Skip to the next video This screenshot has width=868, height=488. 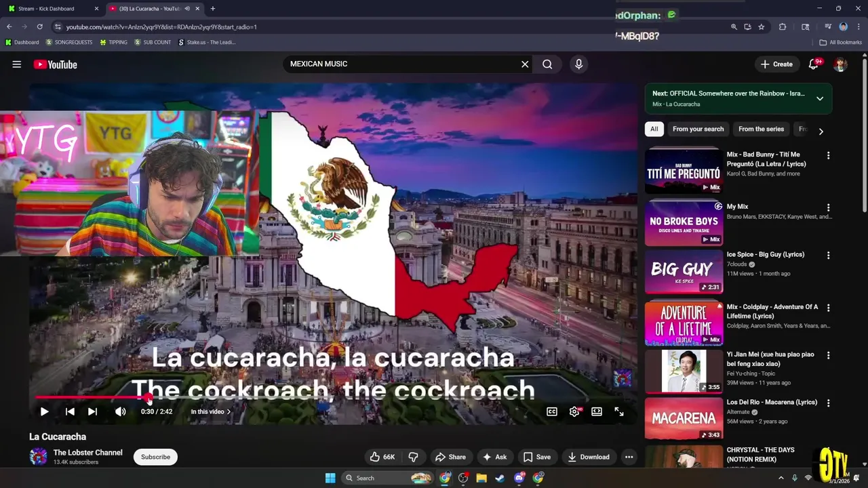pyautogui.click(x=92, y=411)
